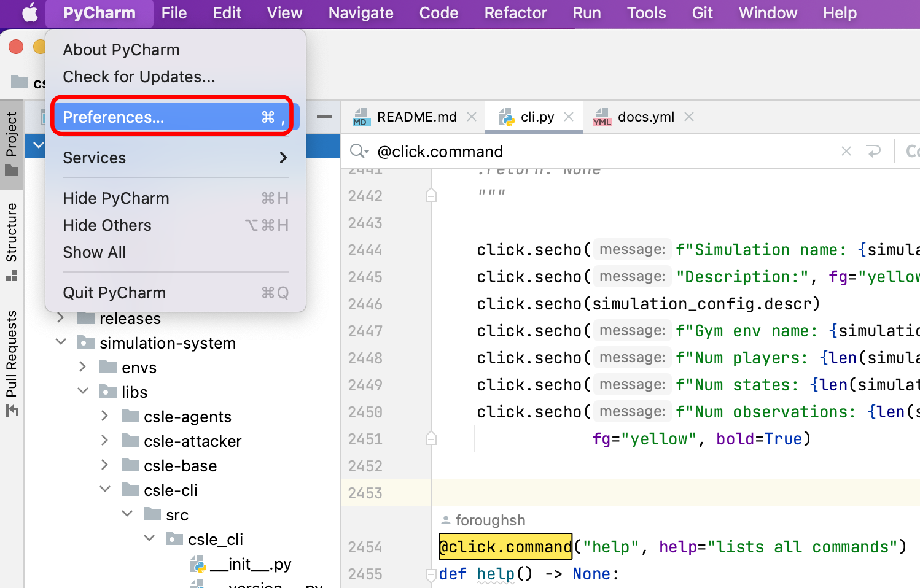Expand the csle-agents folder
920x588 pixels.
pos(105,416)
